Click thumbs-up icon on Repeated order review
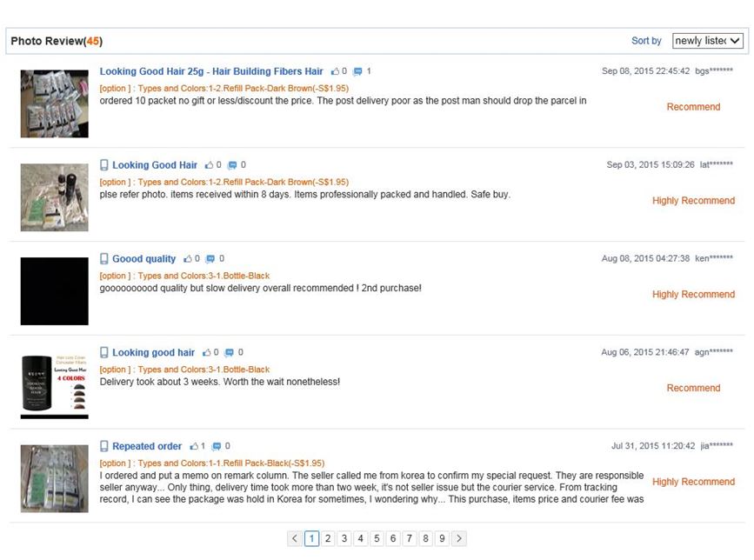 pyautogui.click(x=195, y=446)
